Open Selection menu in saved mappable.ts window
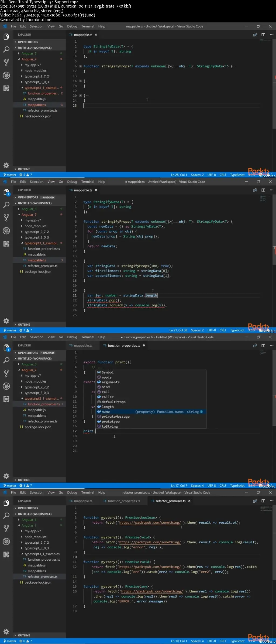Viewport: 276px width, 644px height. tap(36, 26)
